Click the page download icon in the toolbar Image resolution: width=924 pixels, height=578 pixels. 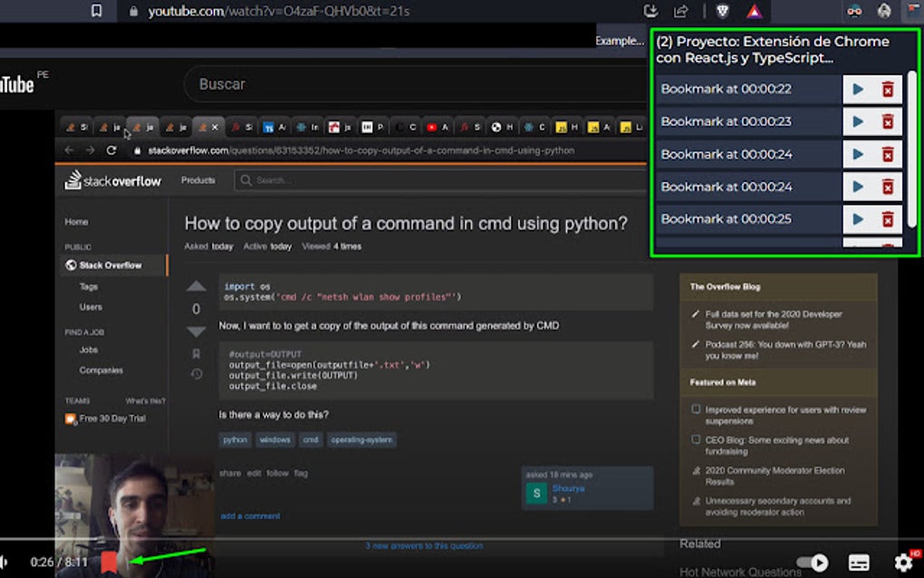coord(651,11)
